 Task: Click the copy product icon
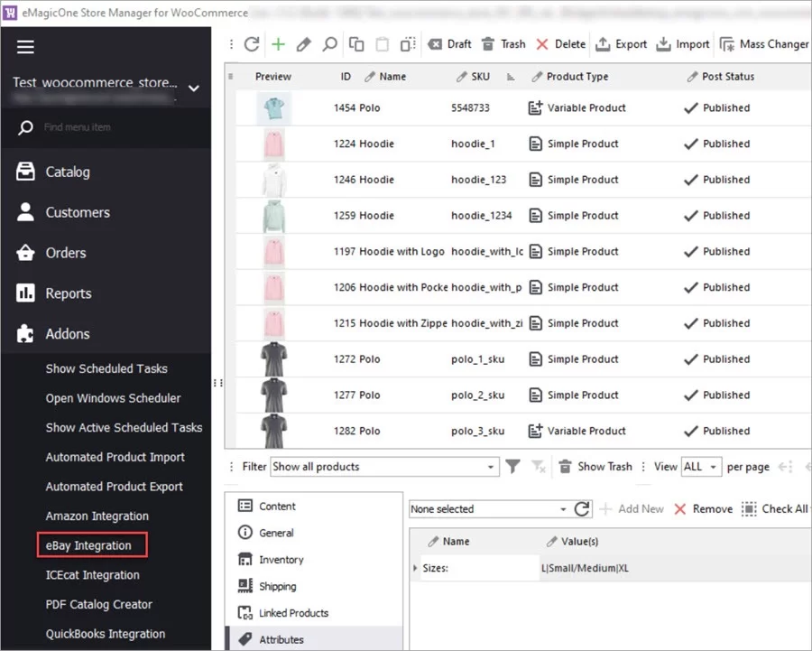coord(356,44)
